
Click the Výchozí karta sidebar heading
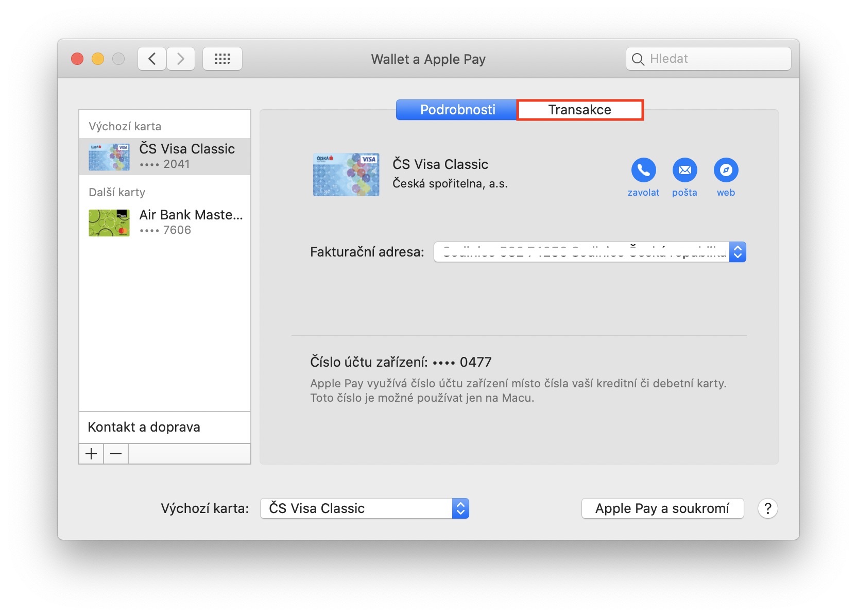(x=125, y=126)
